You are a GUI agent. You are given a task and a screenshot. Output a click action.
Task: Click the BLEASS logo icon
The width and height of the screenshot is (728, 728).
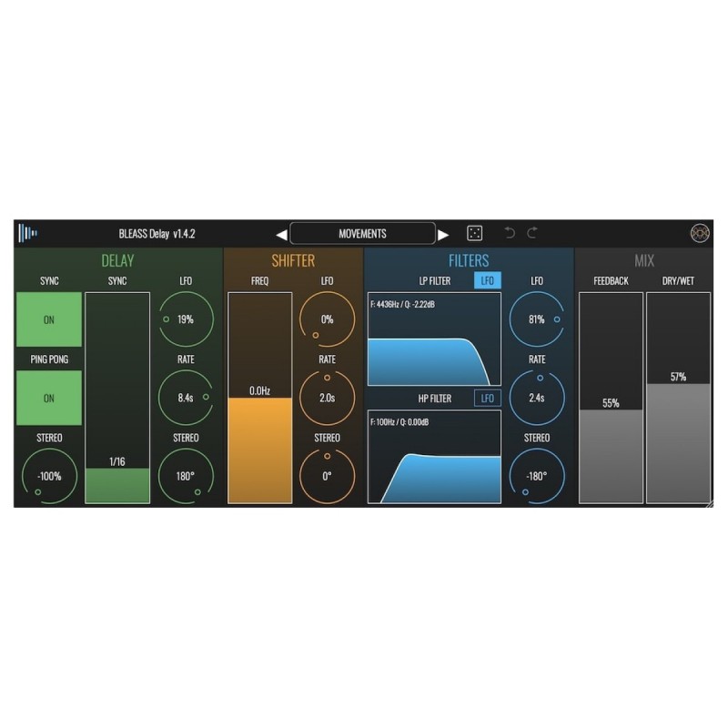[x=29, y=233]
